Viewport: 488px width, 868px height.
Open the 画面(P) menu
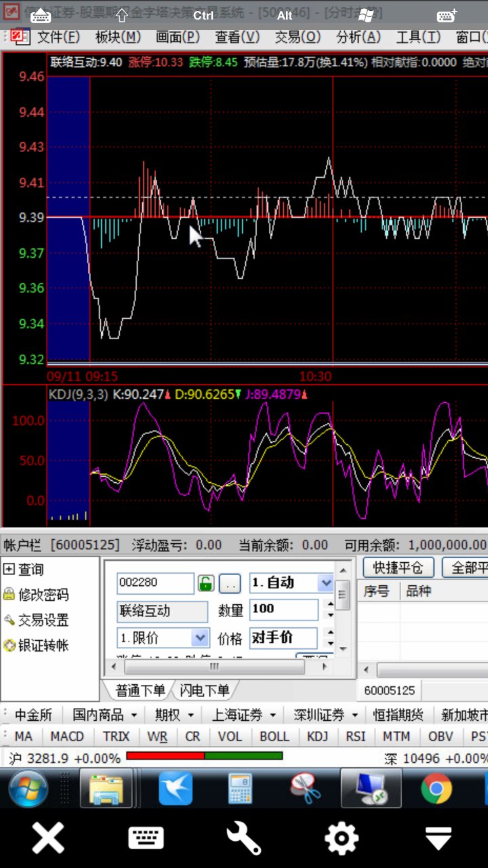point(178,37)
